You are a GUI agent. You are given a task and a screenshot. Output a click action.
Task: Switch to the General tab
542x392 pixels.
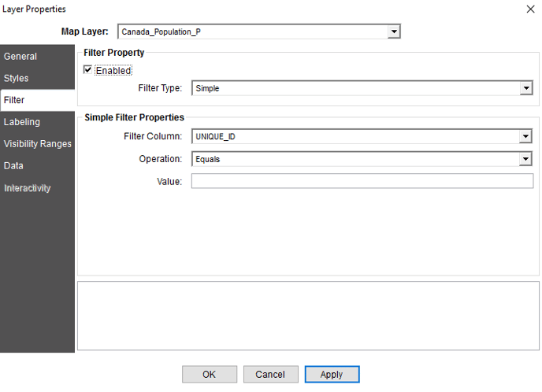pos(37,57)
